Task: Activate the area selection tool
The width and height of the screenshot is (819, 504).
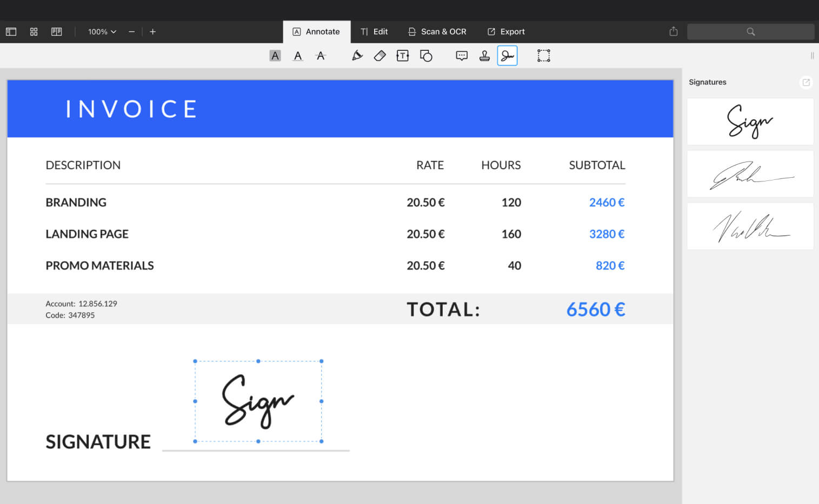Action: pos(543,56)
